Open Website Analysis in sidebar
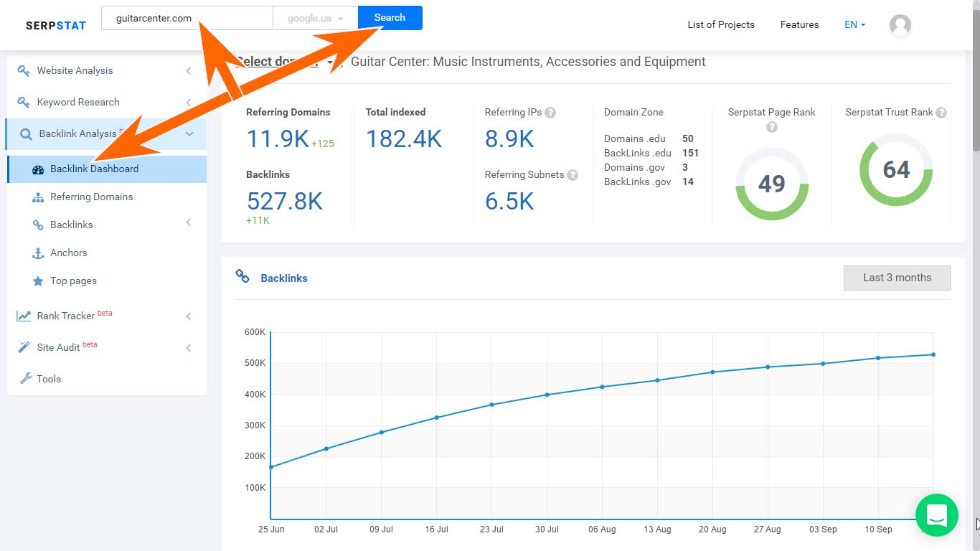The width and height of the screenshot is (980, 551). (75, 70)
